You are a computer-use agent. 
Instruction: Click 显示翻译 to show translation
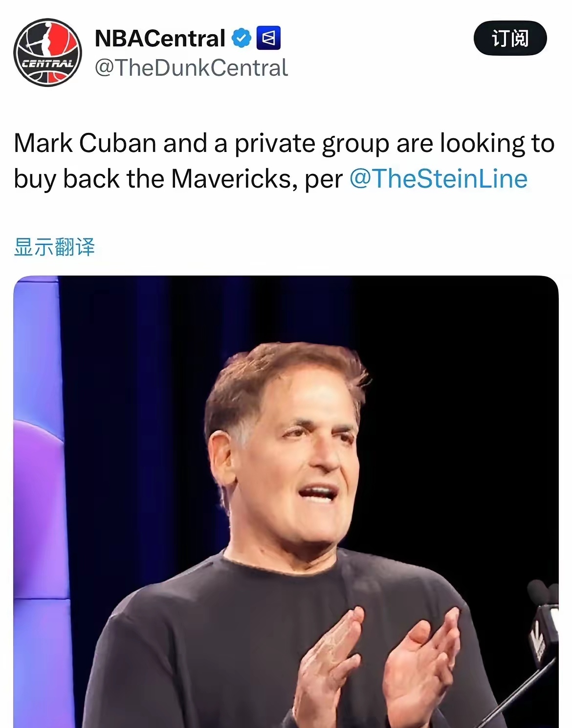[x=54, y=247]
